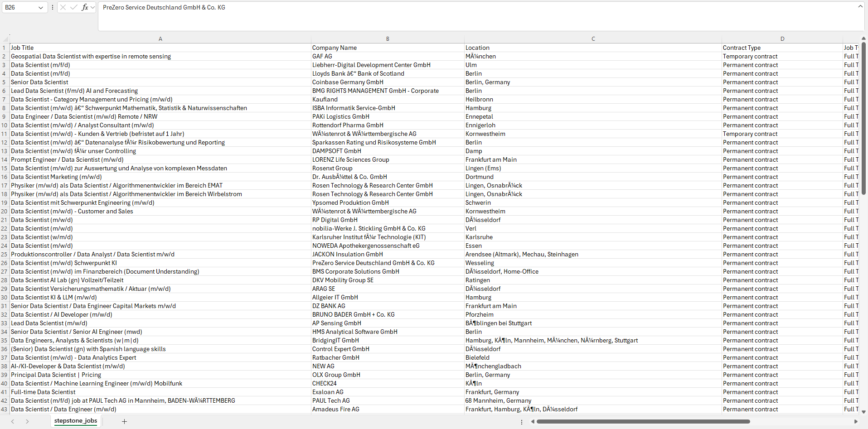Click the formula bar text field
The image size is (868, 429).
pos(477,16)
